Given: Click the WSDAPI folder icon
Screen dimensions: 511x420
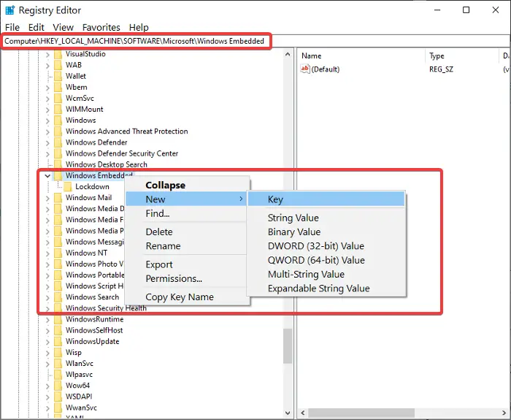Looking at the screenshot, I should (x=58, y=397).
